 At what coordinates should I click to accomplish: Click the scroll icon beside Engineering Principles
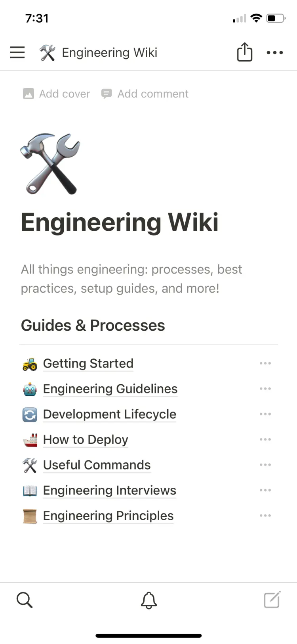29,516
